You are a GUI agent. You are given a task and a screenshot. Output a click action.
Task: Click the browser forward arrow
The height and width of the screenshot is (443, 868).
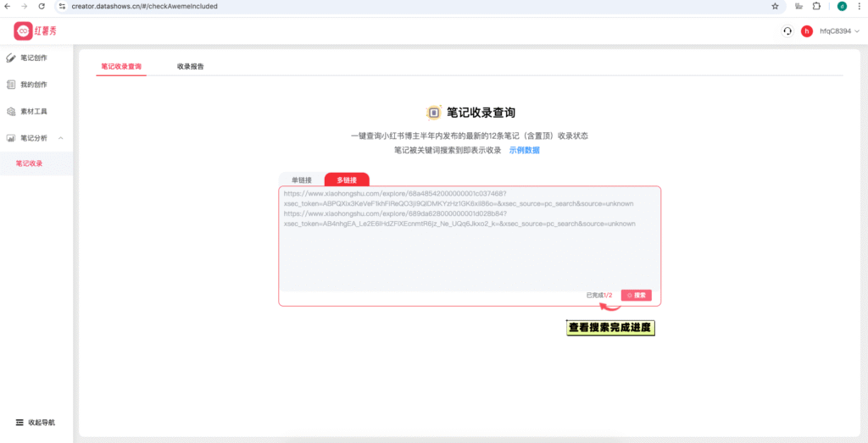click(x=25, y=7)
